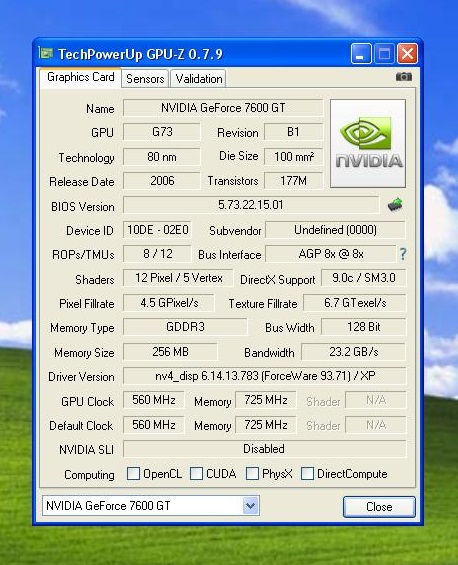Click the NVIDIA SLI value Disabled
The height and width of the screenshot is (565, 458).
[x=265, y=449]
